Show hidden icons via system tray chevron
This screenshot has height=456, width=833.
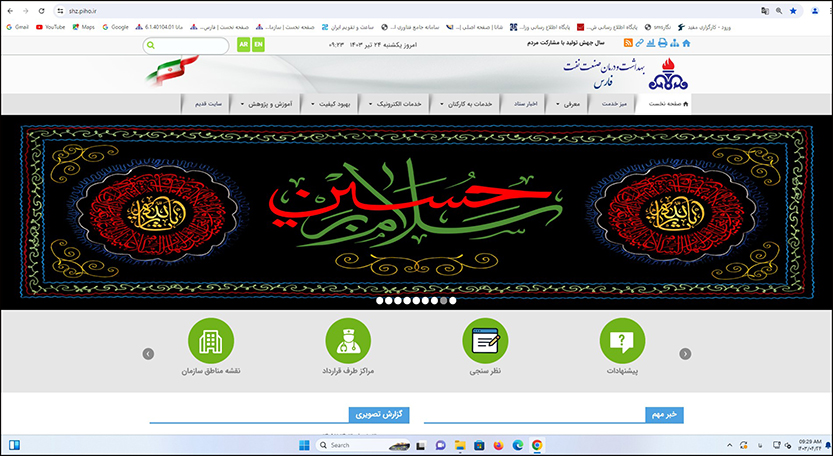[x=729, y=445]
